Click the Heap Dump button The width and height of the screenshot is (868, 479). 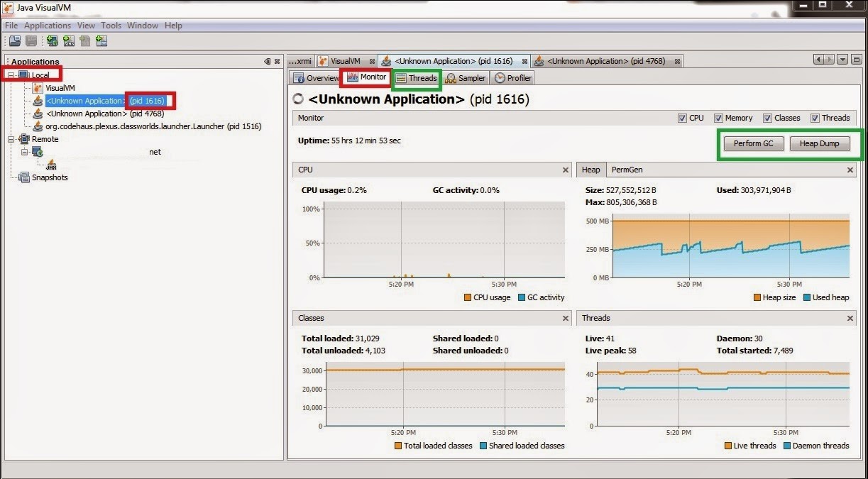820,143
